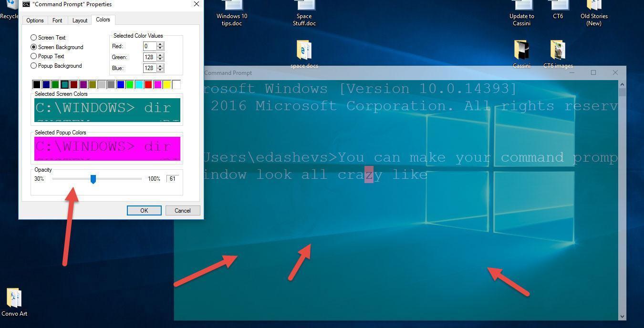
Task: Select the Popup Text radio button
Action: tap(34, 56)
